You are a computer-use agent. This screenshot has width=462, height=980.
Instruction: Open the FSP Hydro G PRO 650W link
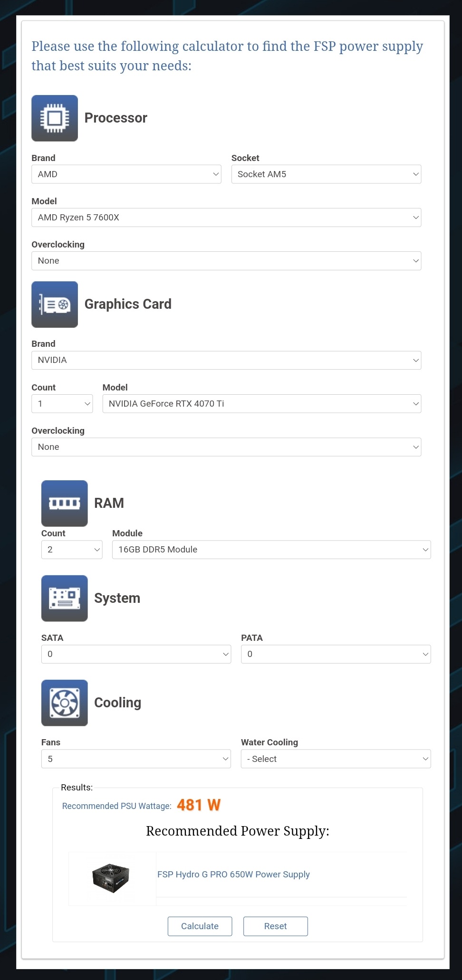pos(233,874)
